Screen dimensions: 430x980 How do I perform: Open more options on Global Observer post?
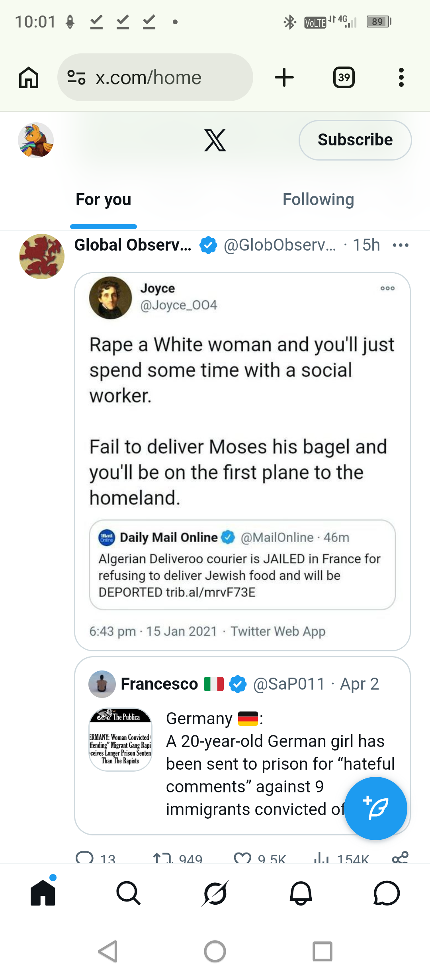click(401, 245)
